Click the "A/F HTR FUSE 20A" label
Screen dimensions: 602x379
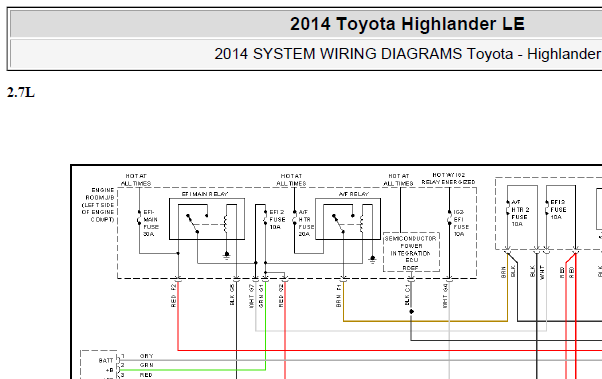pos(306,223)
